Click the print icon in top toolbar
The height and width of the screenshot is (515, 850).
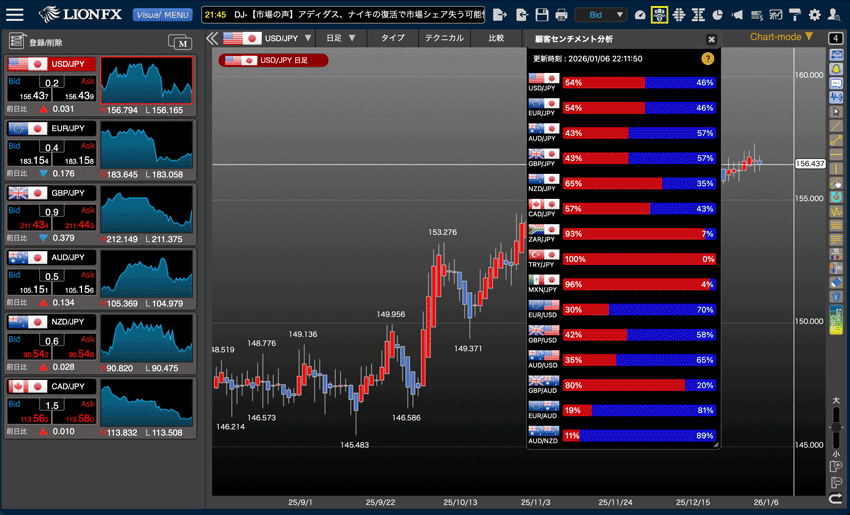coord(562,15)
